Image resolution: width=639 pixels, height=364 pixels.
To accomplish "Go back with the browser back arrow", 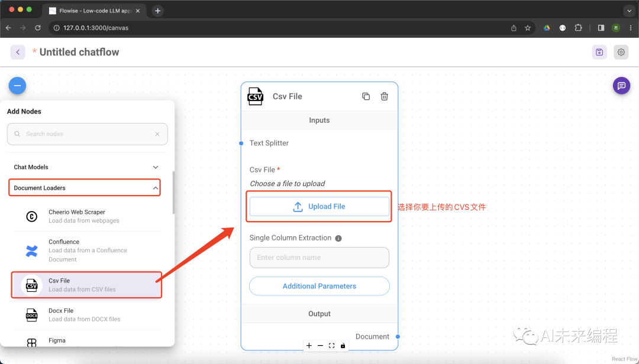I will click(x=8, y=28).
